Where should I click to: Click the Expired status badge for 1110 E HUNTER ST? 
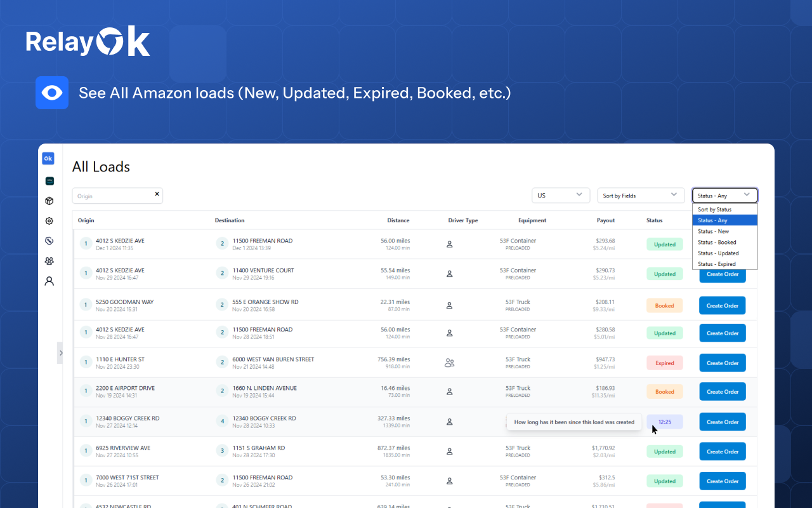[665, 363]
